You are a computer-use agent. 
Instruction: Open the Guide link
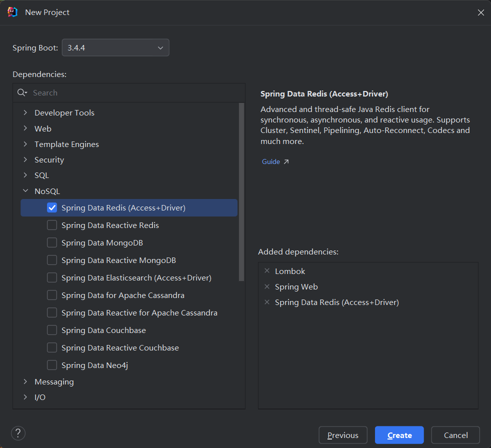(x=271, y=162)
